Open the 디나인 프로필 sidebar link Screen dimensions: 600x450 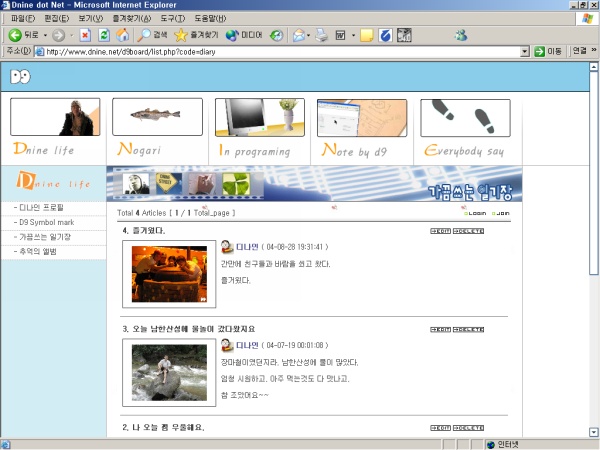pos(41,207)
